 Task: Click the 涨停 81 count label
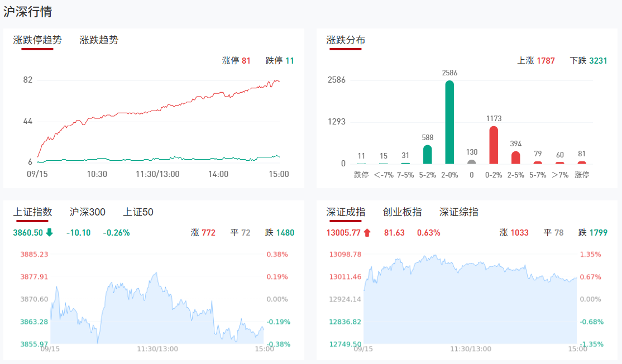click(x=236, y=61)
